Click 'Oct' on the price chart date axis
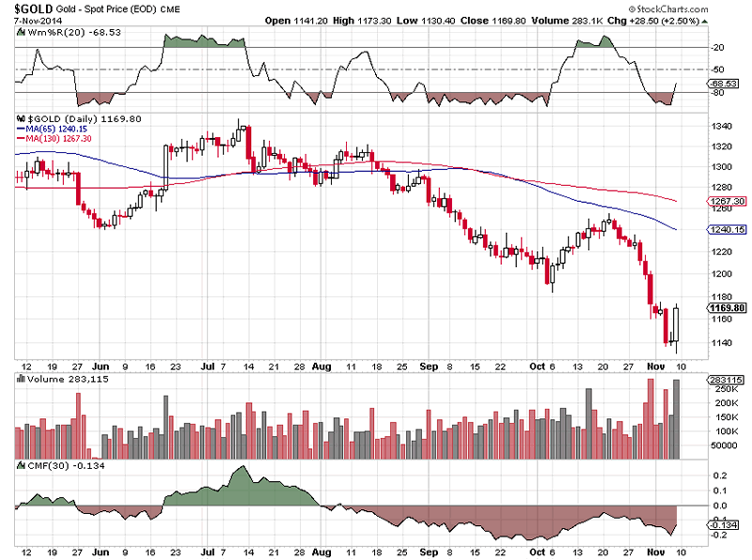The height and width of the screenshot is (560, 752). [x=538, y=366]
